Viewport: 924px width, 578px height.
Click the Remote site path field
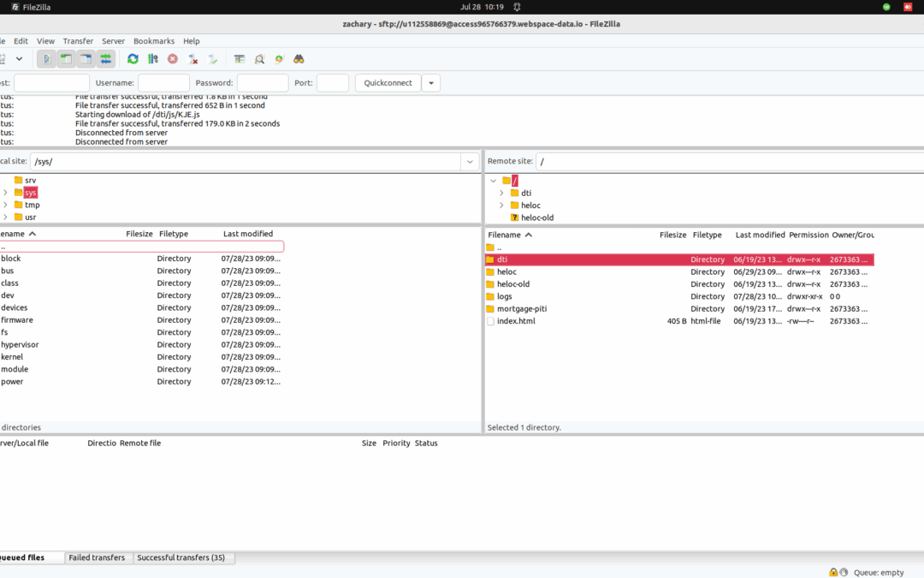click(730, 162)
